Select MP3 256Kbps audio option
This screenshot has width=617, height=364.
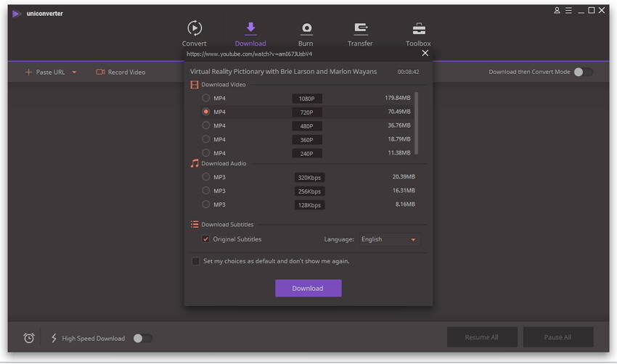(206, 191)
